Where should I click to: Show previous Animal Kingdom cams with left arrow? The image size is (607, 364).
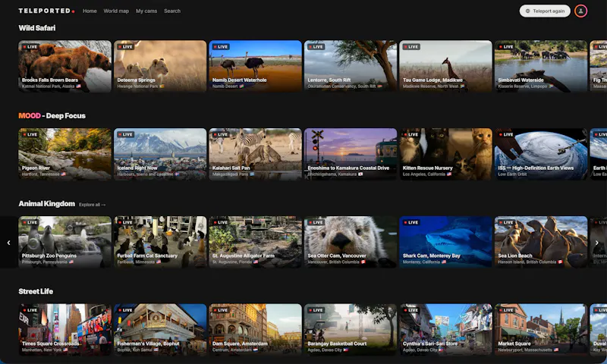click(x=8, y=243)
